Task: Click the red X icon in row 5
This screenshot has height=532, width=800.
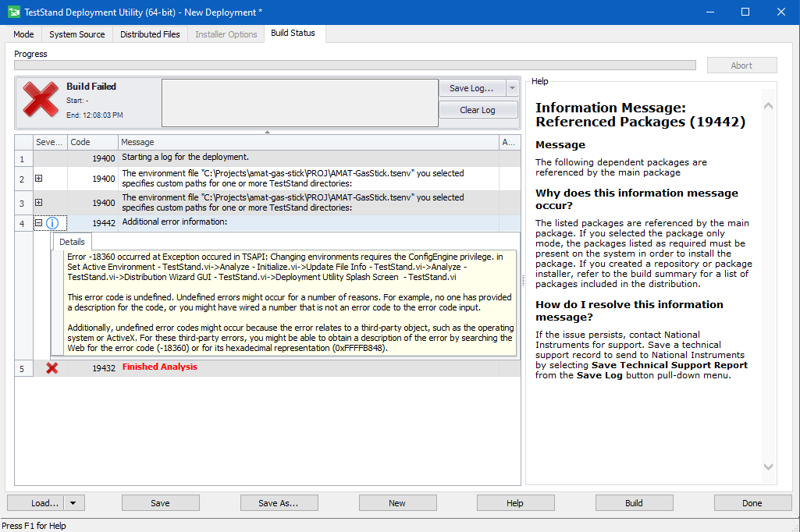Action: [x=52, y=367]
